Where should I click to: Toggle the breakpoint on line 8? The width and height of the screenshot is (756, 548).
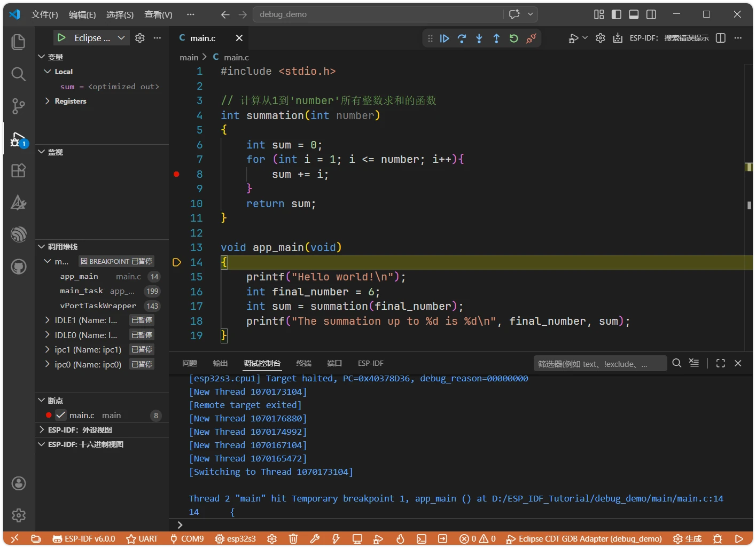176,174
